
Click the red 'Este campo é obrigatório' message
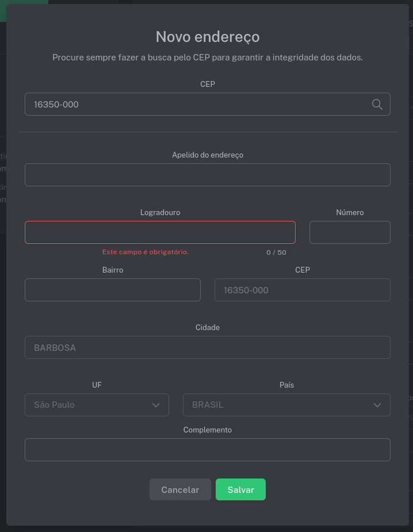point(146,252)
